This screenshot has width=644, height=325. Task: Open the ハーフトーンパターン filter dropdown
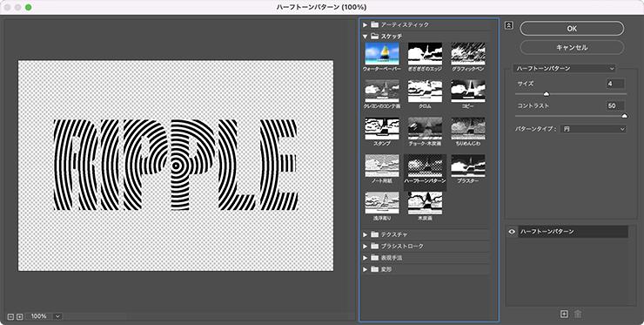click(565, 68)
